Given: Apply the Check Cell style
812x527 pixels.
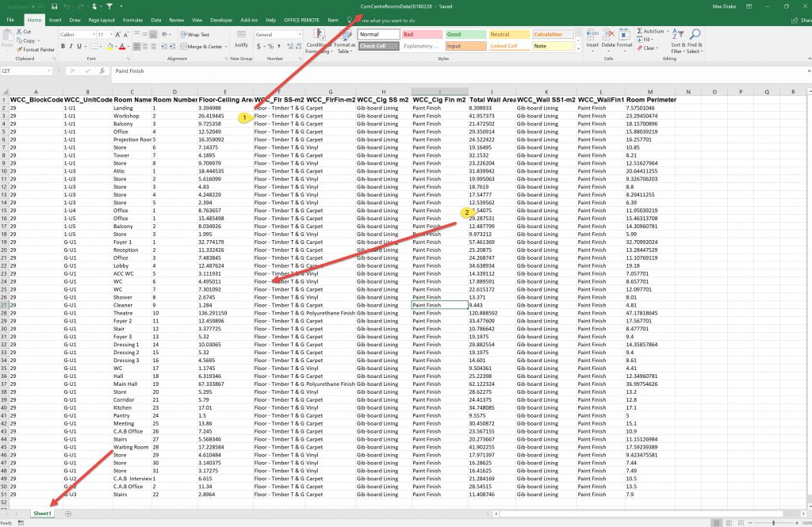Looking at the screenshot, I should (x=375, y=46).
